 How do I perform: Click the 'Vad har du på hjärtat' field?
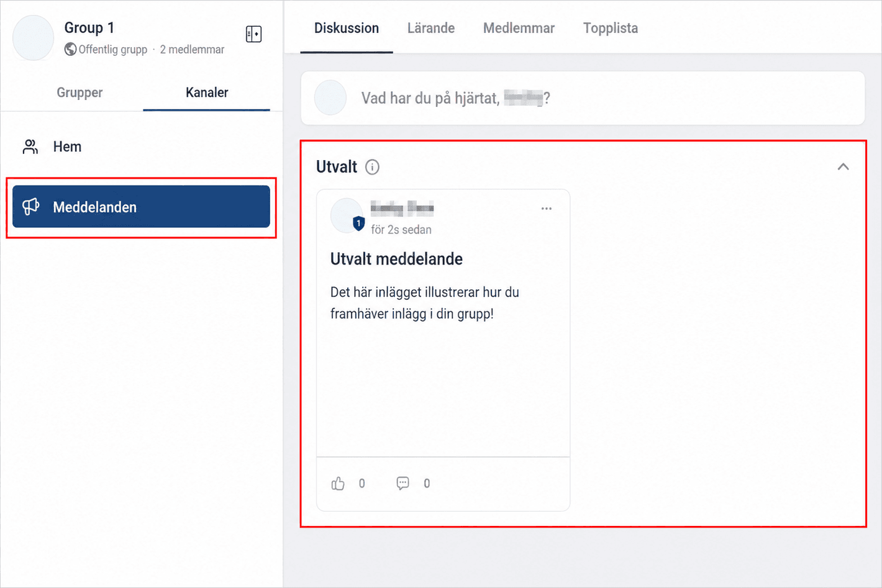click(583, 98)
